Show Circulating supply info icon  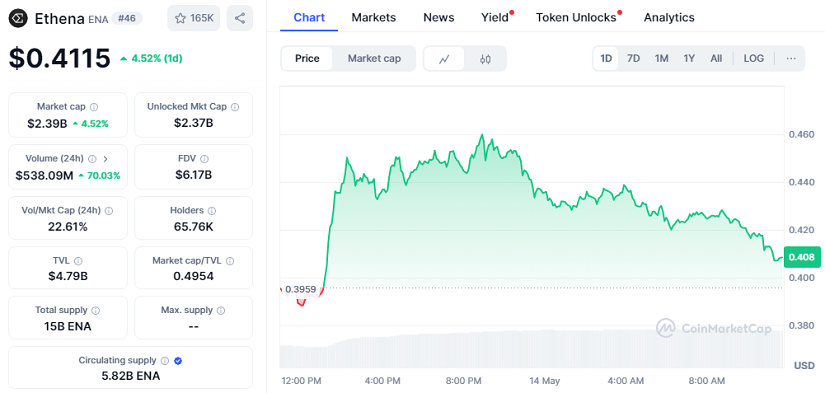(x=165, y=361)
